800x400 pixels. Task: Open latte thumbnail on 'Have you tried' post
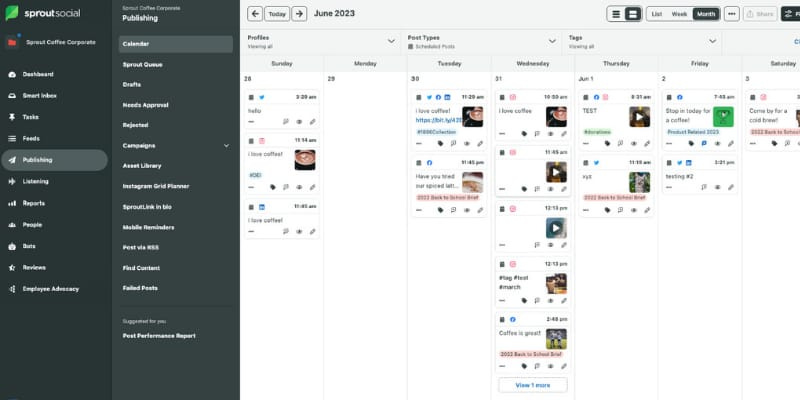(x=472, y=182)
